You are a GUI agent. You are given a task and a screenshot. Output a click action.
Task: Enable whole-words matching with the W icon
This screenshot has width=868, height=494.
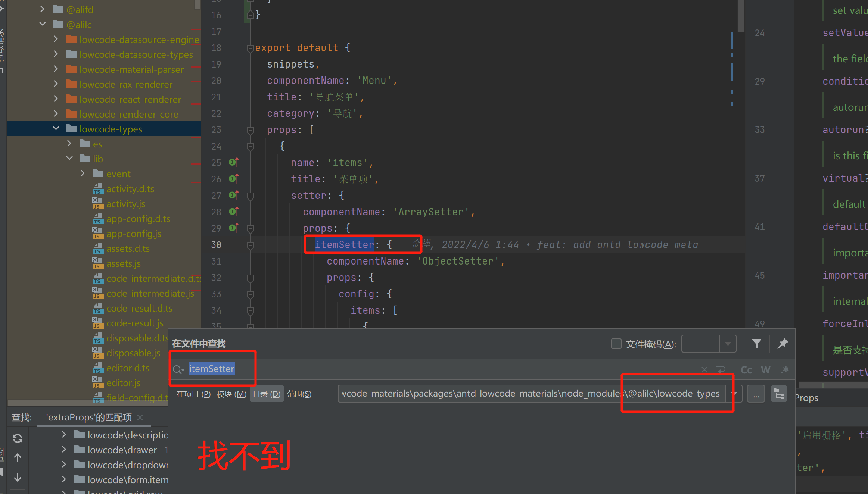(x=766, y=369)
